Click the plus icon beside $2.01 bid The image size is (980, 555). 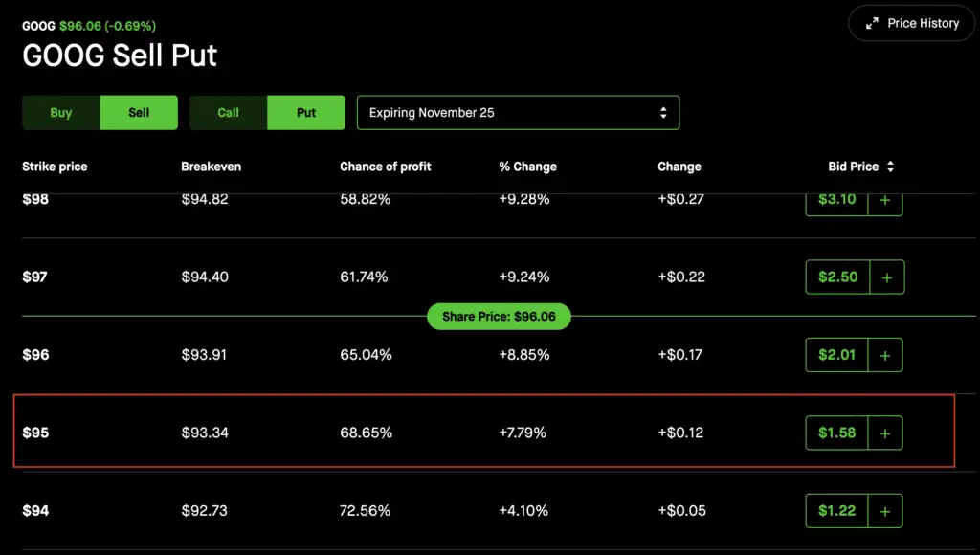pos(884,355)
